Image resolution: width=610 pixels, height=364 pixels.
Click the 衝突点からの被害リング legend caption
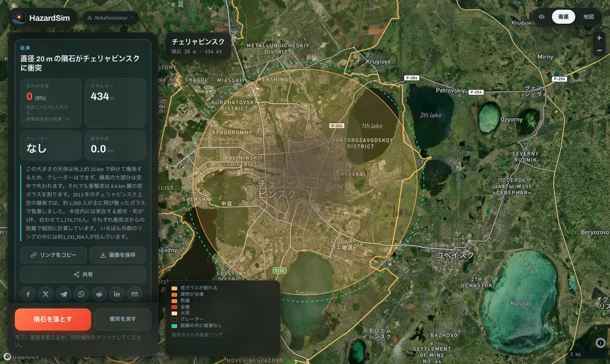click(197, 335)
